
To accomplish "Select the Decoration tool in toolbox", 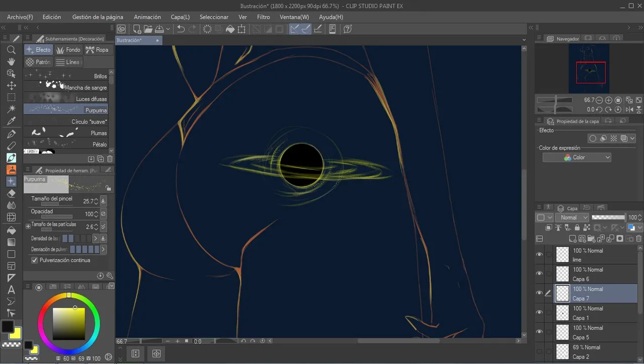I will pyautogui.click(x=11, y=181).
